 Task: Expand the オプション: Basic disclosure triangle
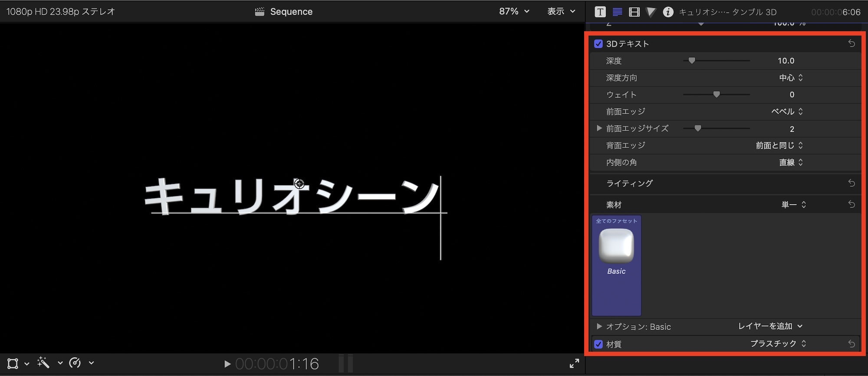click(599, 326)
